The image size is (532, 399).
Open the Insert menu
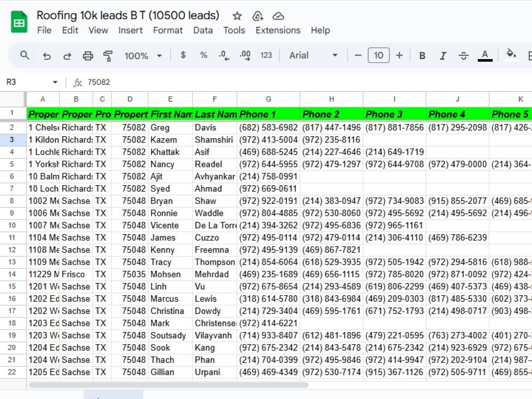(x=130, y=30)
